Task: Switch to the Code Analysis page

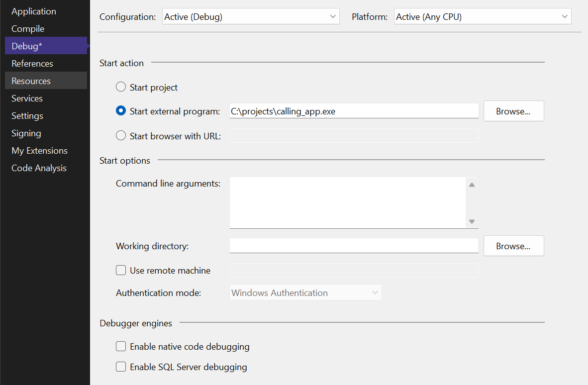Action: [x=39, y=168]
